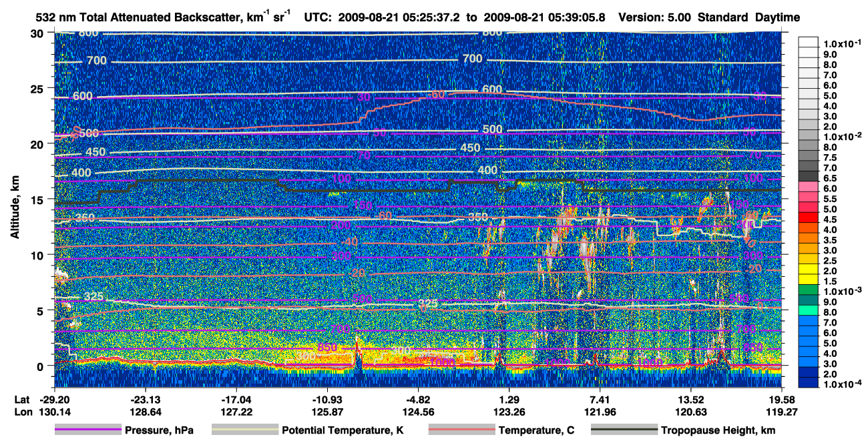Click the start time '2009-08-21 05:25:37.2'
This screenshot has width=868, height=445.
pos(397,17)
